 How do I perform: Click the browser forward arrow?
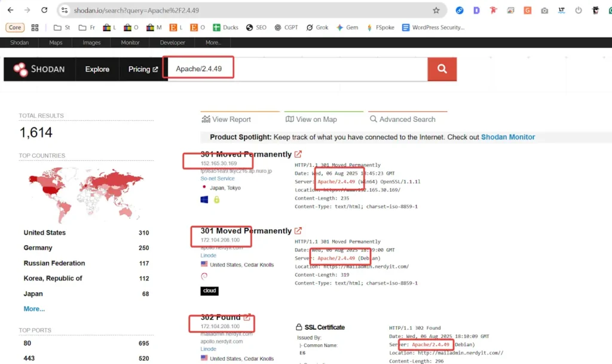tap(27, 10)
